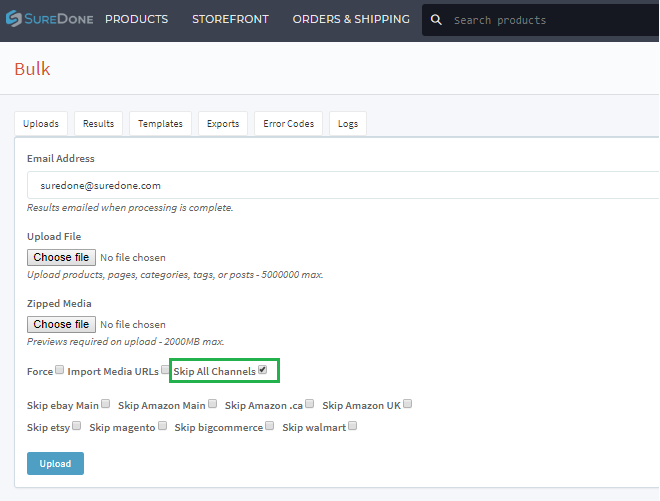
Task: Check Skip Amazon .ca checkbox
Action: [309, 404]
